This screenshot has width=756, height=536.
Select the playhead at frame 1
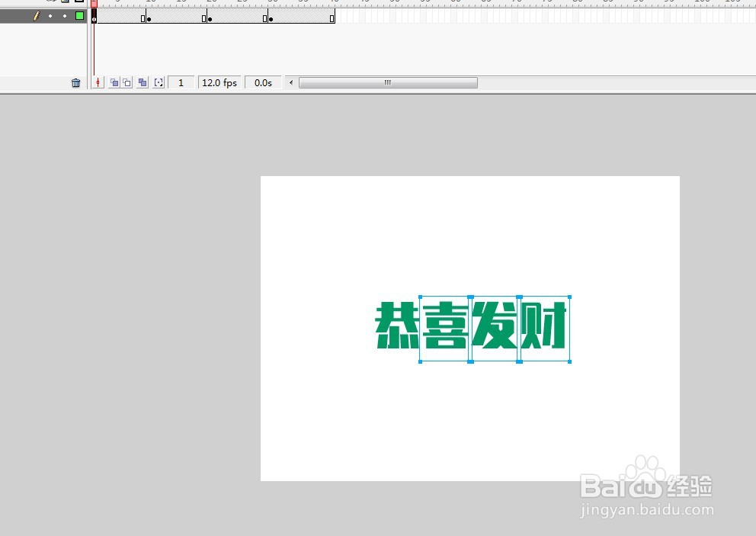[94, 4]
